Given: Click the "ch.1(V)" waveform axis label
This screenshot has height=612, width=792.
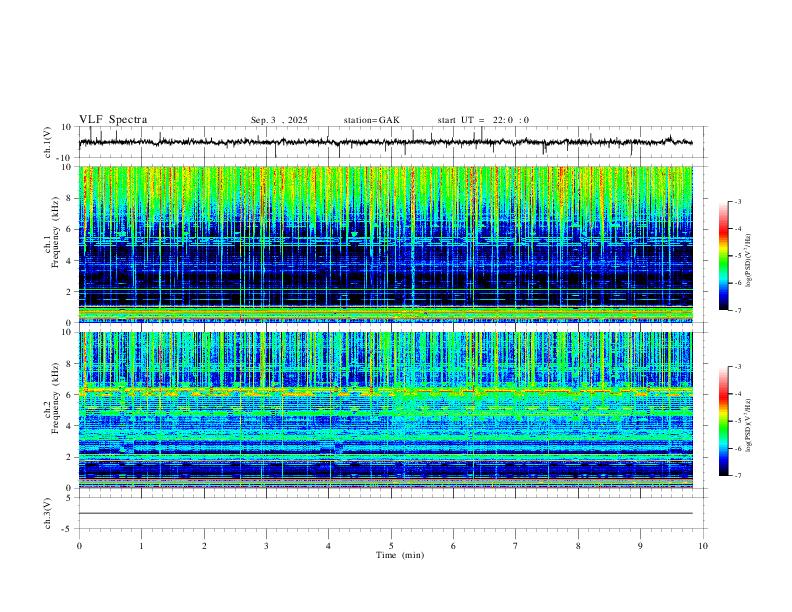Looking at the screenshot, I should coord(48,142).
